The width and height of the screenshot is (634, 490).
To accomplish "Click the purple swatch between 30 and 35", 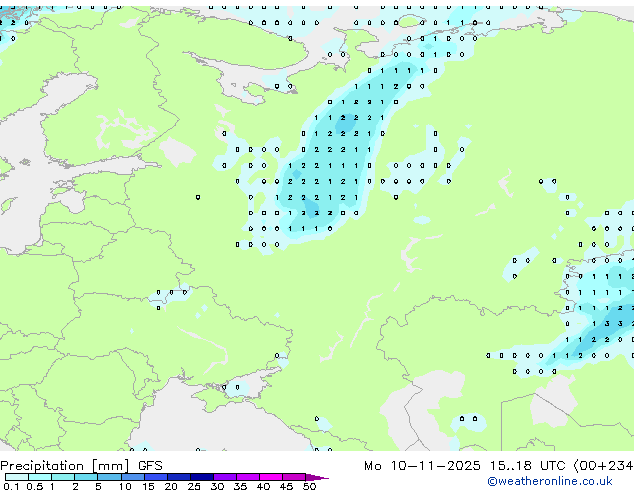I will click(x=224, y=477).
